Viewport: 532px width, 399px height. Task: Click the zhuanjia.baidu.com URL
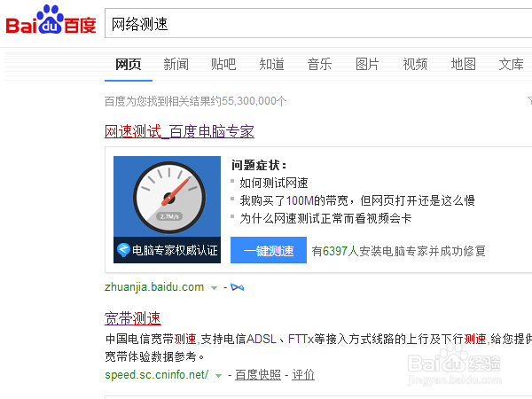[x=154, y=287]
